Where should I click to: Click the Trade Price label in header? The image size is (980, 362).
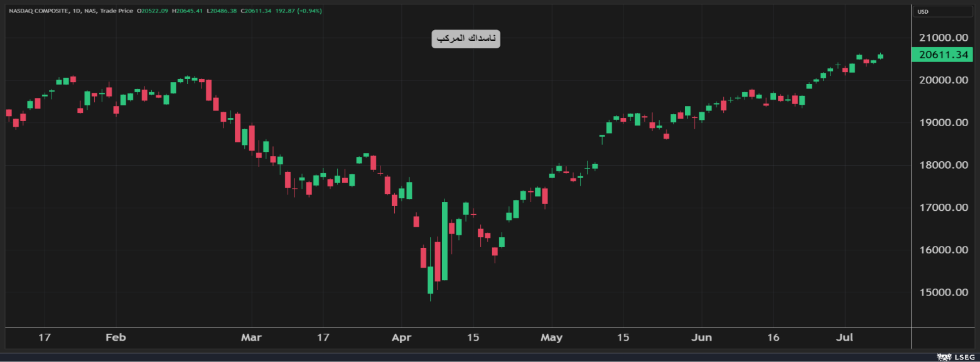[117, 11]
